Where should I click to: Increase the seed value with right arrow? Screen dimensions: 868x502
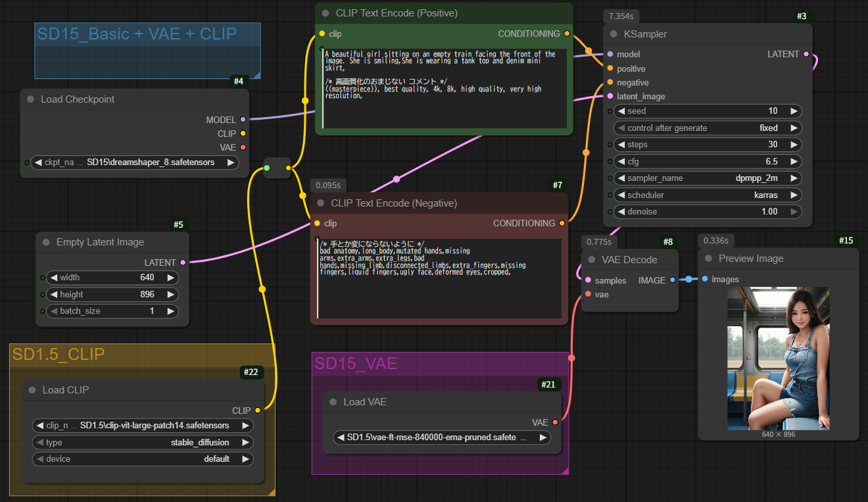(794, 111)
